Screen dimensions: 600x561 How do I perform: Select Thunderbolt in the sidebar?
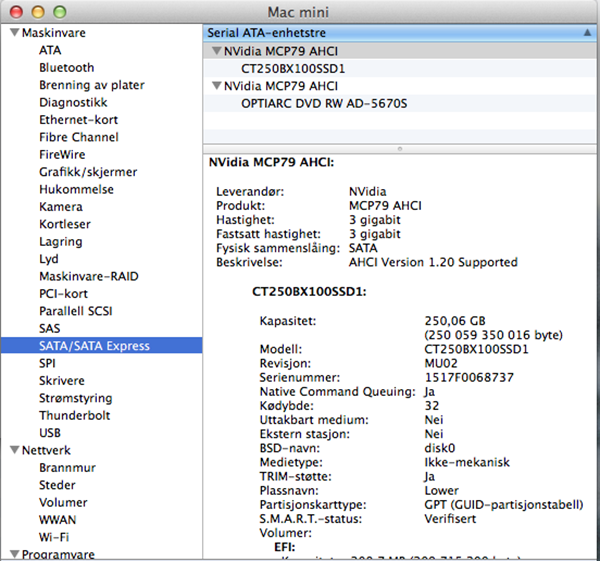point(74,416)
